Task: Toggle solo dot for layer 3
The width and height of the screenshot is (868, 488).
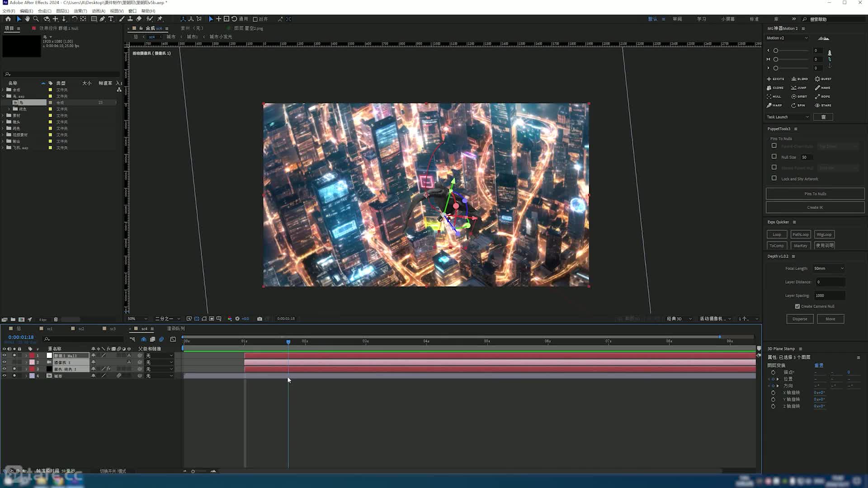Action: (x=14, y=369)
